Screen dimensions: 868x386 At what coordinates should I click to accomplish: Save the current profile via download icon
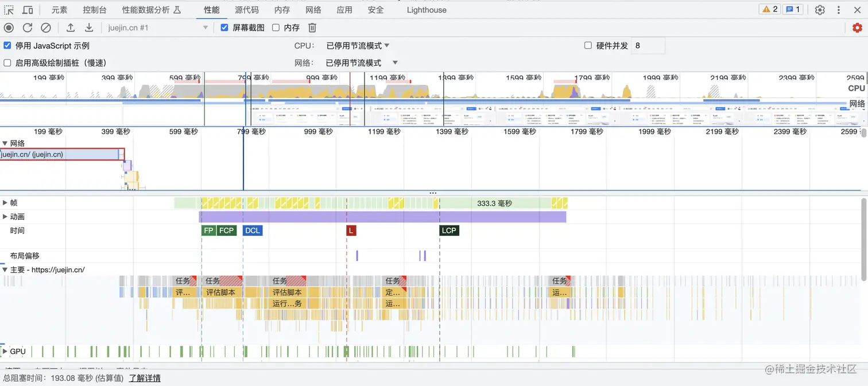87,28
